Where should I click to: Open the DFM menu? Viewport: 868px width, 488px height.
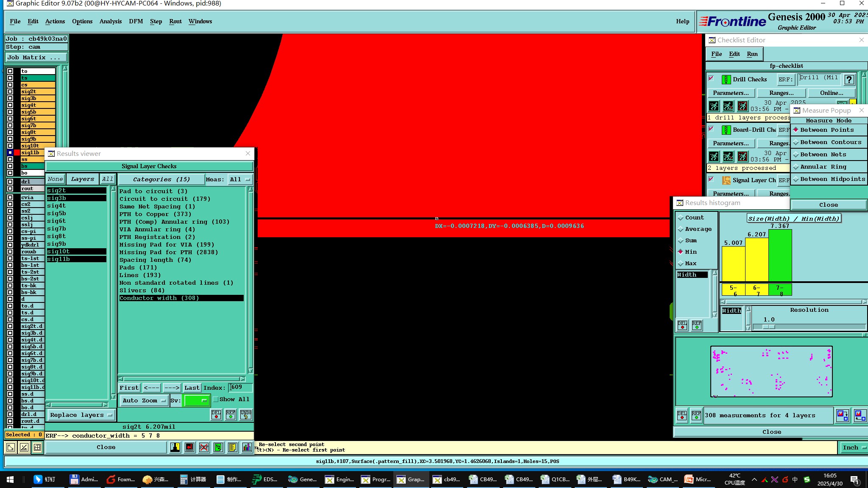coord(136,21)
